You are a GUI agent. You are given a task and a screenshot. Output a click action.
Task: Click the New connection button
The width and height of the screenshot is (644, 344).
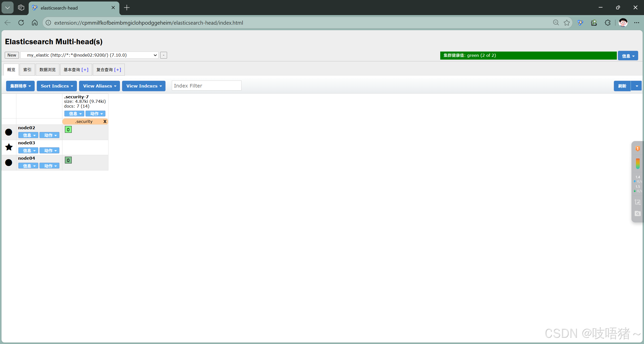point(12,55)
